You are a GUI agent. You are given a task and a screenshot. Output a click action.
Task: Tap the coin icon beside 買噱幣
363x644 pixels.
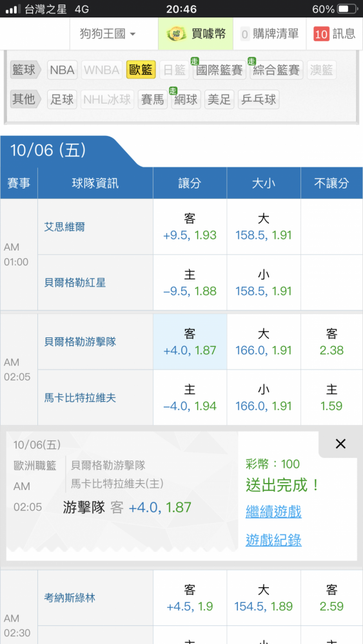point(177,33)
